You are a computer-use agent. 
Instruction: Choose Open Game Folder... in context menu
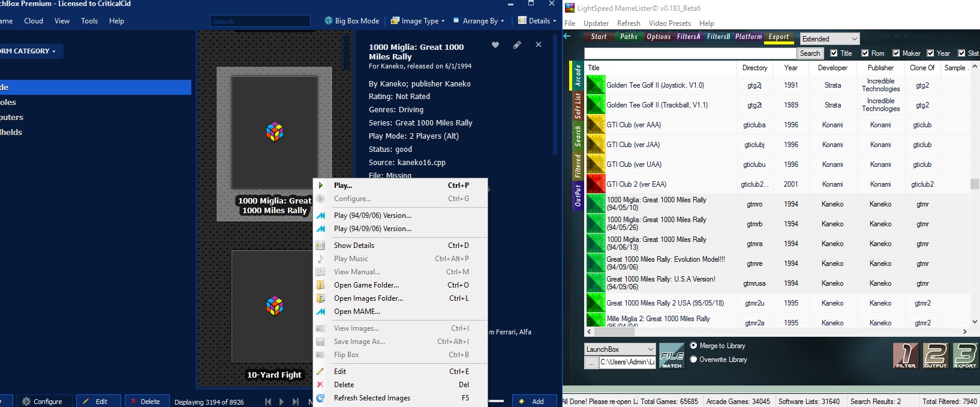[x=400, y=285]
